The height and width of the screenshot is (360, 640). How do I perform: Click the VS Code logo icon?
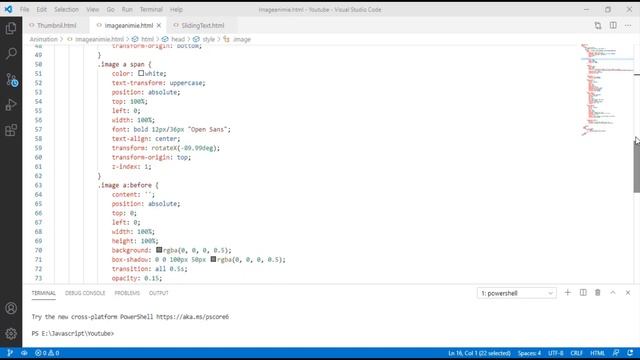click(x=9, y=9)
